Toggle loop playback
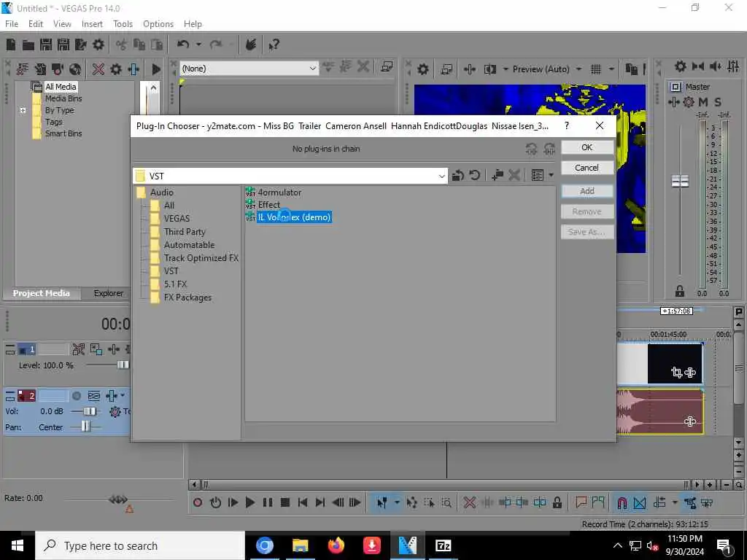 coord(215,502)
